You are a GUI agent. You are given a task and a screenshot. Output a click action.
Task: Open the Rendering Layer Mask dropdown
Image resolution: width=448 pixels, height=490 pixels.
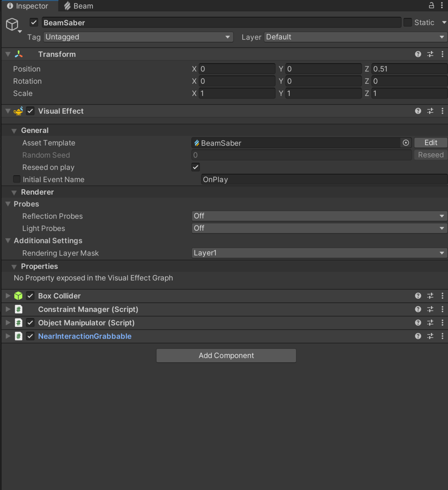(x=319, y=253)
